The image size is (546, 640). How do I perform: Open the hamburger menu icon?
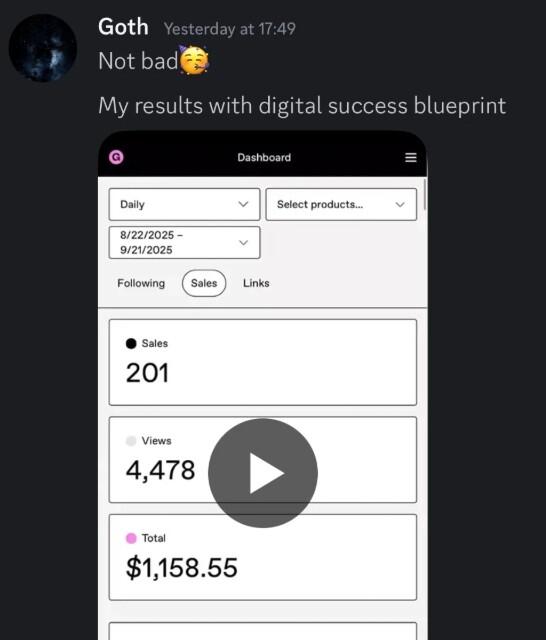tap(411, 158)
